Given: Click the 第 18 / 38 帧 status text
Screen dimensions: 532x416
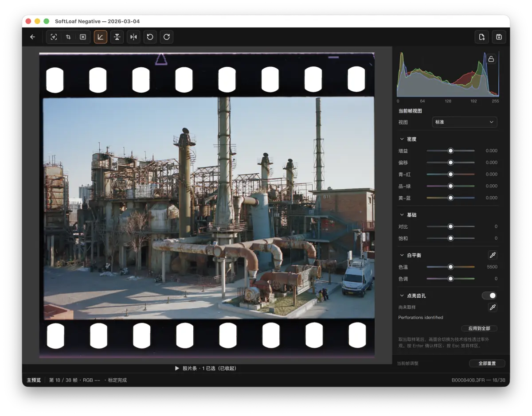Looking at the screenshot, I should [63, 380].
